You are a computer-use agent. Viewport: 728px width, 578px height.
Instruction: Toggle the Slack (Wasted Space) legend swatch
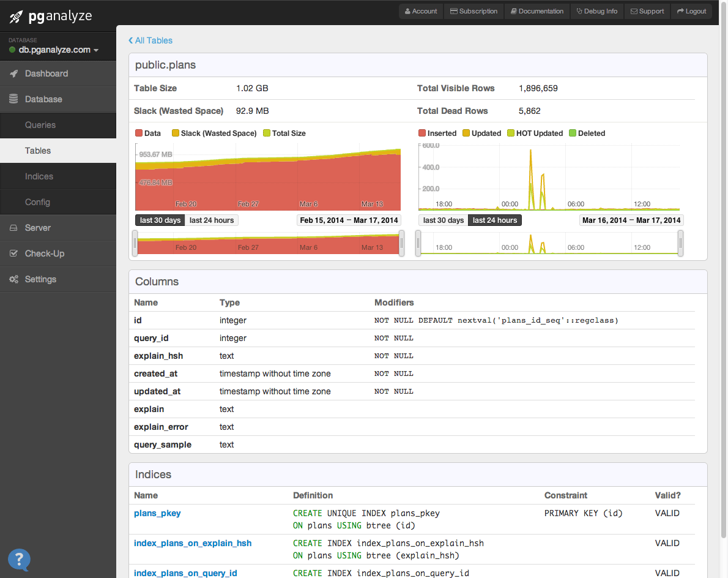[x=176, y=133]
